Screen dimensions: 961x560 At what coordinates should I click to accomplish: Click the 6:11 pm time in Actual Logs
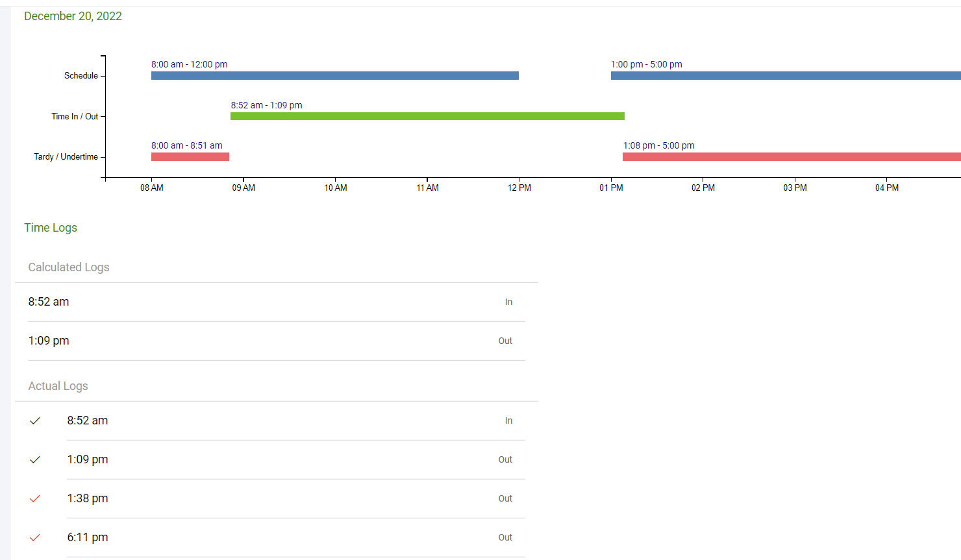pyautogui.click(x=88, y=537)
